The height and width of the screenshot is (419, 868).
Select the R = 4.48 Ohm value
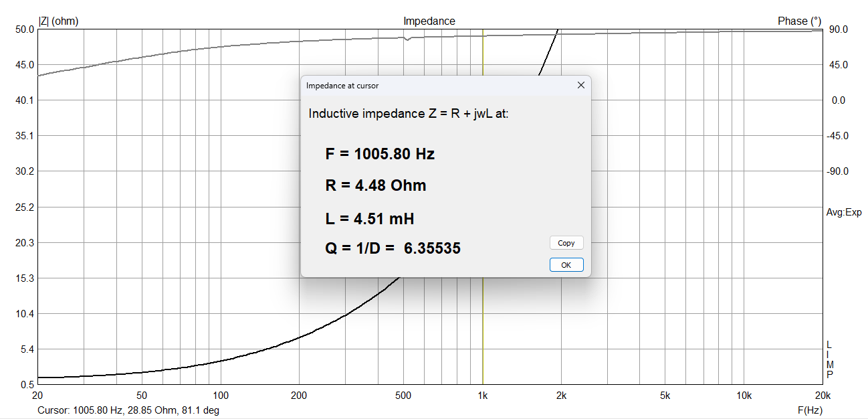[x=376, y=185]
